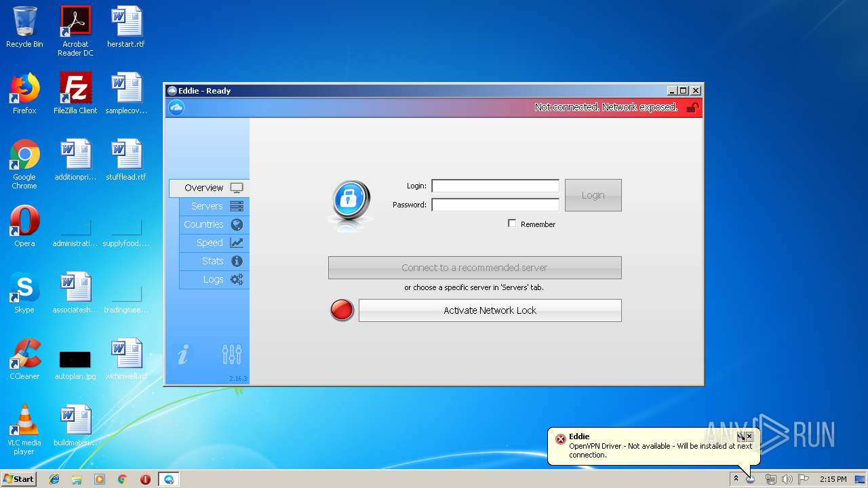This screenshot has height=488, width=868.
Task: Click the Not connected. Network exposed. banner
Action: coord(606,107)
